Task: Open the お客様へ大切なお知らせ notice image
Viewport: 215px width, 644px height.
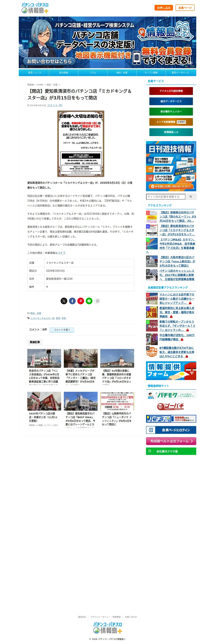Action: click(x=81, y=144)
